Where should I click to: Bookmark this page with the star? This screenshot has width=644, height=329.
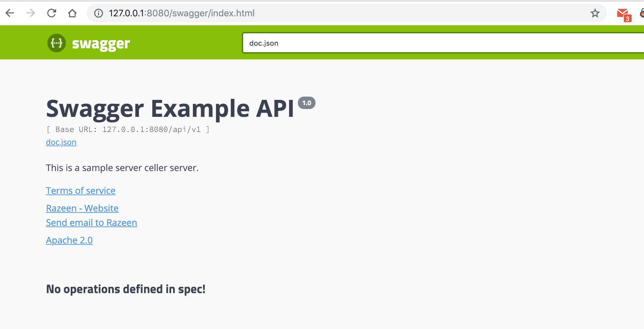point(595,13)
